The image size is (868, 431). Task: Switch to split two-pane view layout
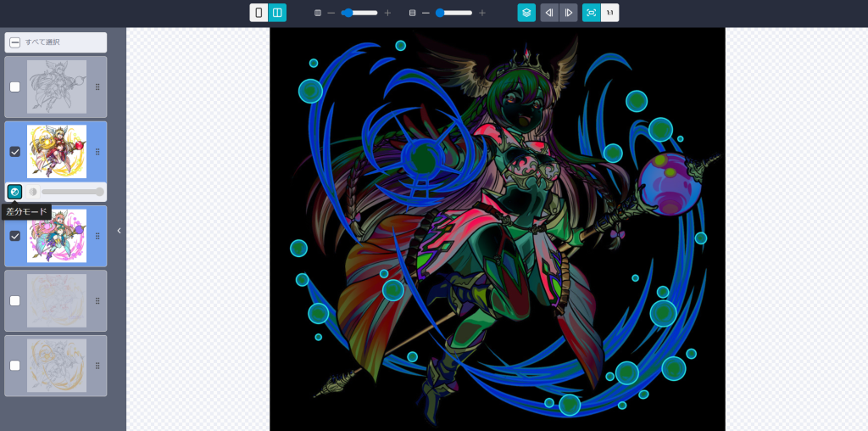click(277, 13)
